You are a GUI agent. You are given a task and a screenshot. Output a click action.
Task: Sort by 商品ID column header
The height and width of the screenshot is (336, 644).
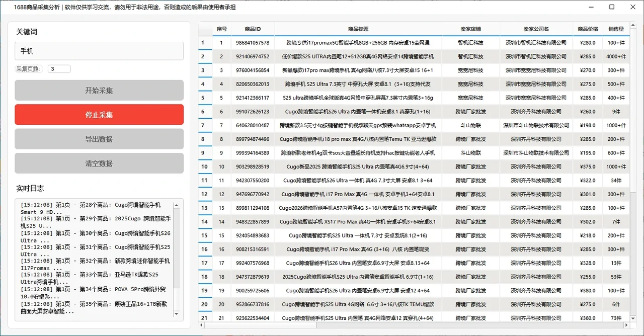coord(253,29)
